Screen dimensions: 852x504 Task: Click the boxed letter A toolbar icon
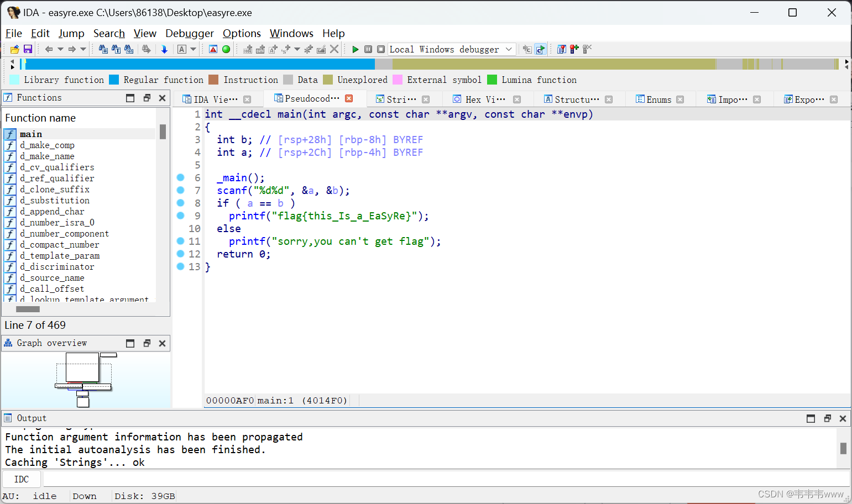tap(182, 49)
